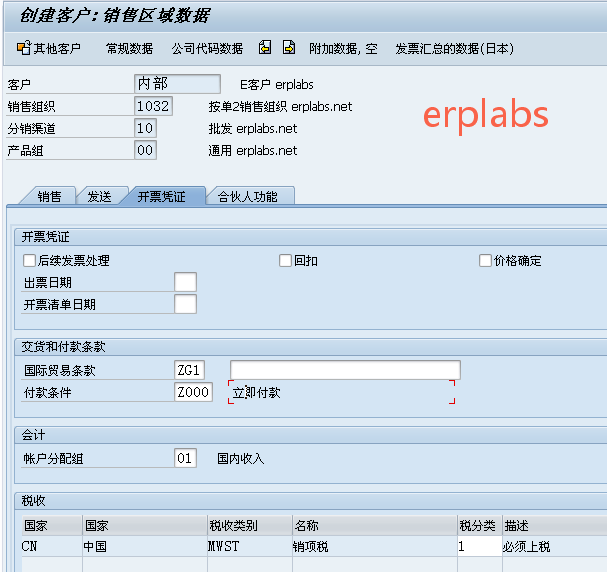This screenshot has width=607, height=572.
Task: Select the MWST tax category cell
Action: pos(250,546)
